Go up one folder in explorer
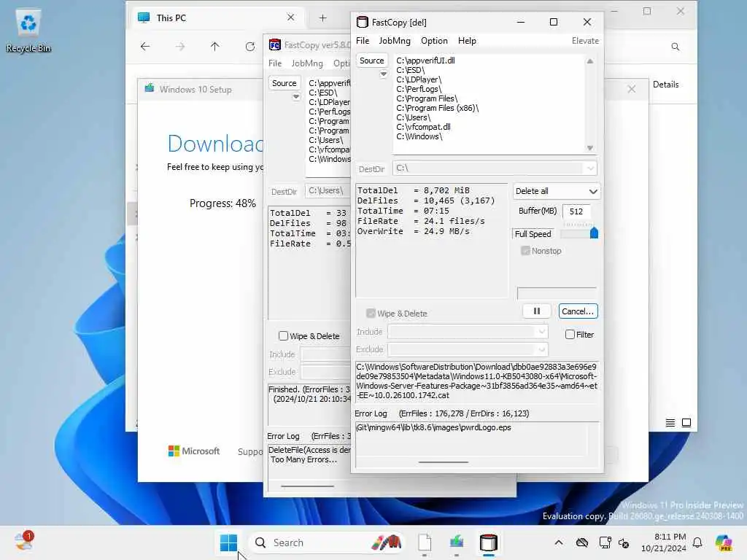 [215, 46]
